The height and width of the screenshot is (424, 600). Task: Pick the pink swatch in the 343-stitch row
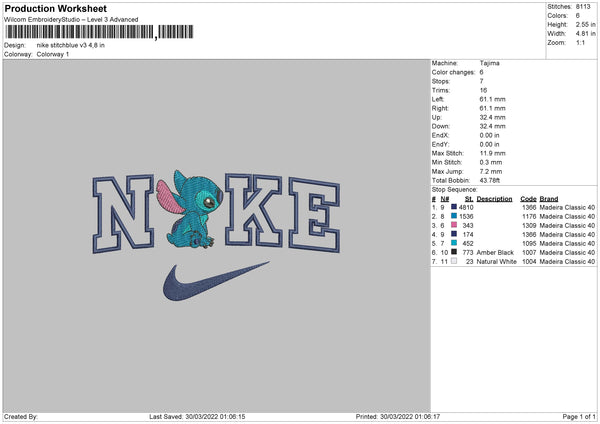tap(454, 225)
